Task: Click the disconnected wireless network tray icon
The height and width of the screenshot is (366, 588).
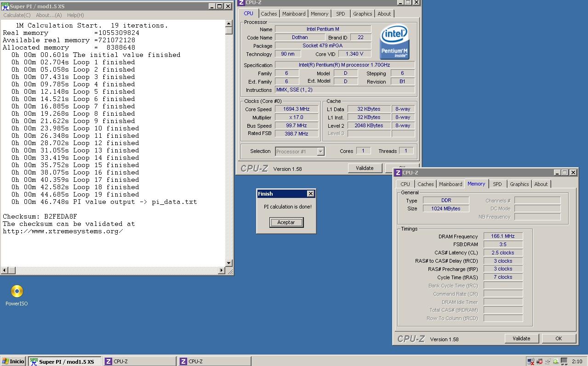Action: click(x=531, y=361)
